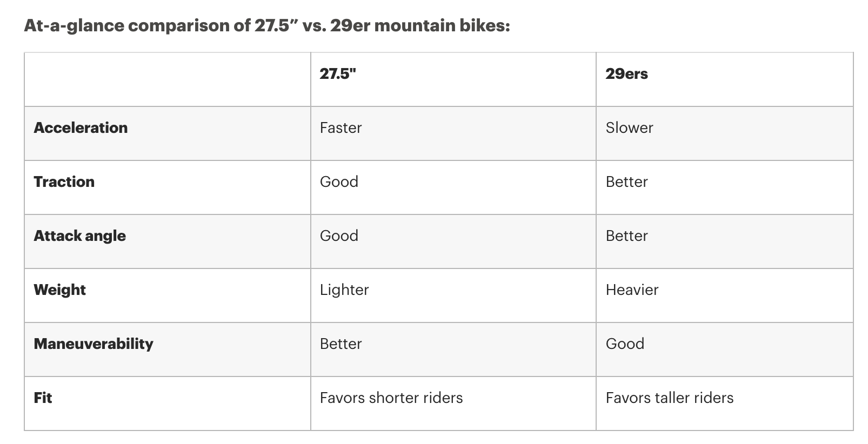Click the Faster cell under 27.5"
This screenshot has height=444, width=868.
[x=340, y=128]
